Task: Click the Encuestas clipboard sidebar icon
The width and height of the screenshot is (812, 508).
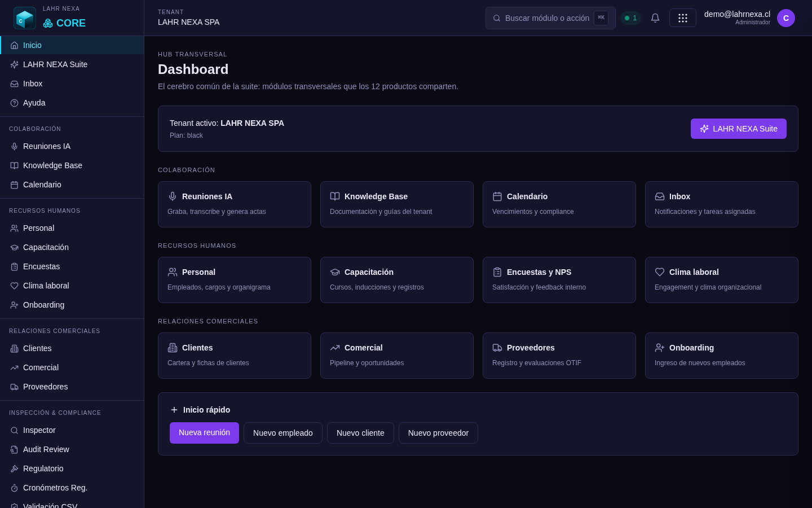Action: pyautogui.click(x=15, y=266)
